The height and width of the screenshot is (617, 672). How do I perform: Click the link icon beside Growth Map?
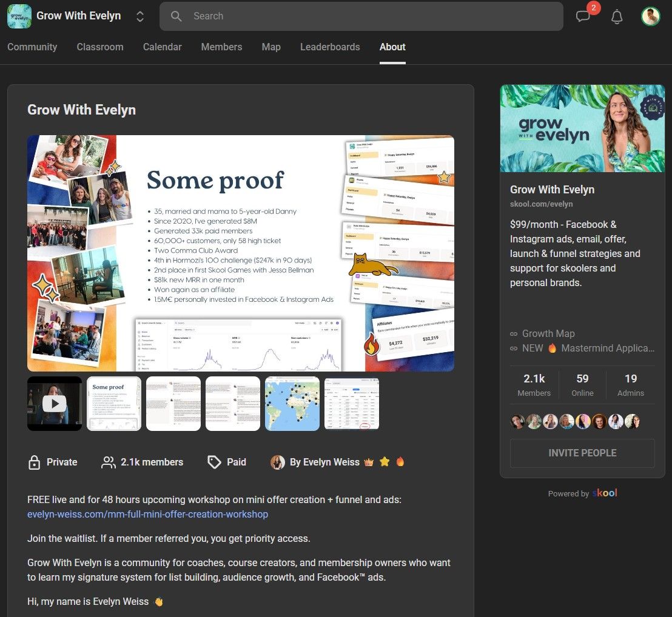[514, 334]
